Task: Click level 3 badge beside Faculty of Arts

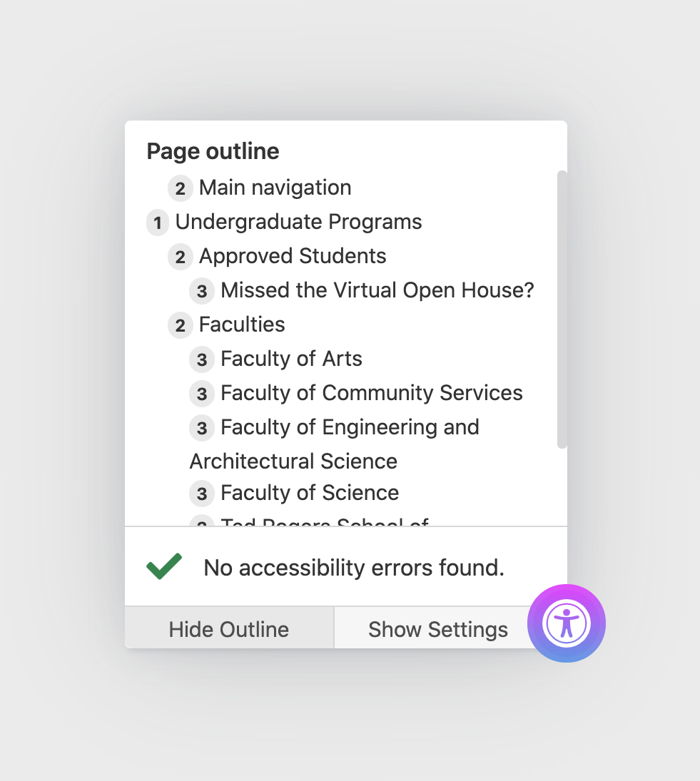Action: pyautogui.click(x=202, y=360)
